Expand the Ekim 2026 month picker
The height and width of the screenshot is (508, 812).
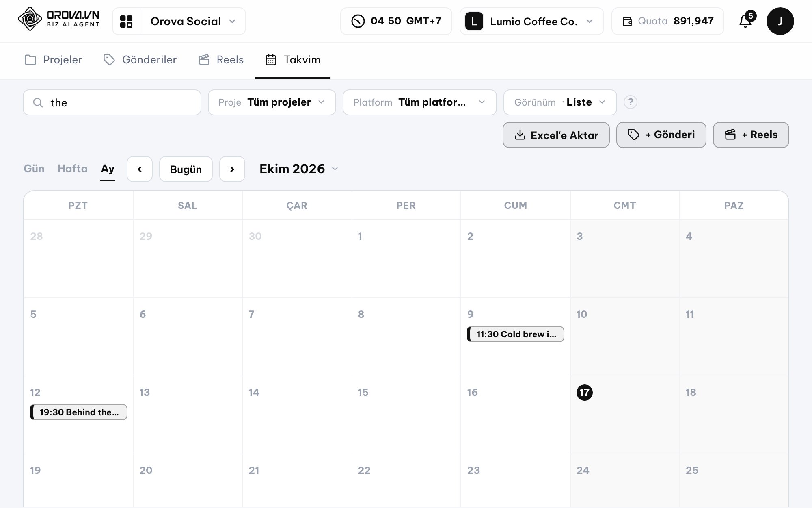click(299, 169)
